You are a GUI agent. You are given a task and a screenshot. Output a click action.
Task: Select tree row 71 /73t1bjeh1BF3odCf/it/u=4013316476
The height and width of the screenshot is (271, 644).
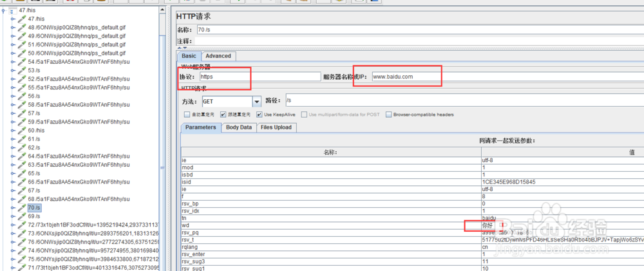click(x=93, y=268)
